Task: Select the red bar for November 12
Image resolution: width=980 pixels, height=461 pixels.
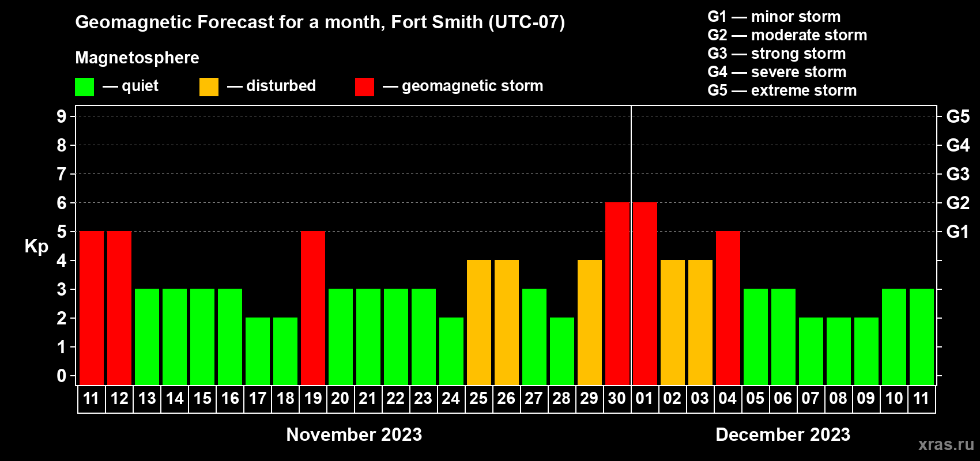Action: [x=119, y=308]
